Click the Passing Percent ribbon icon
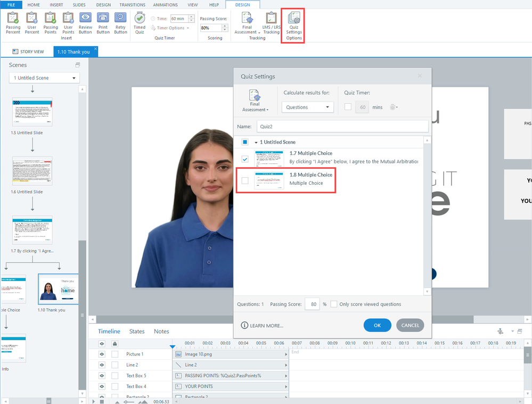 (x=13, y=23)
